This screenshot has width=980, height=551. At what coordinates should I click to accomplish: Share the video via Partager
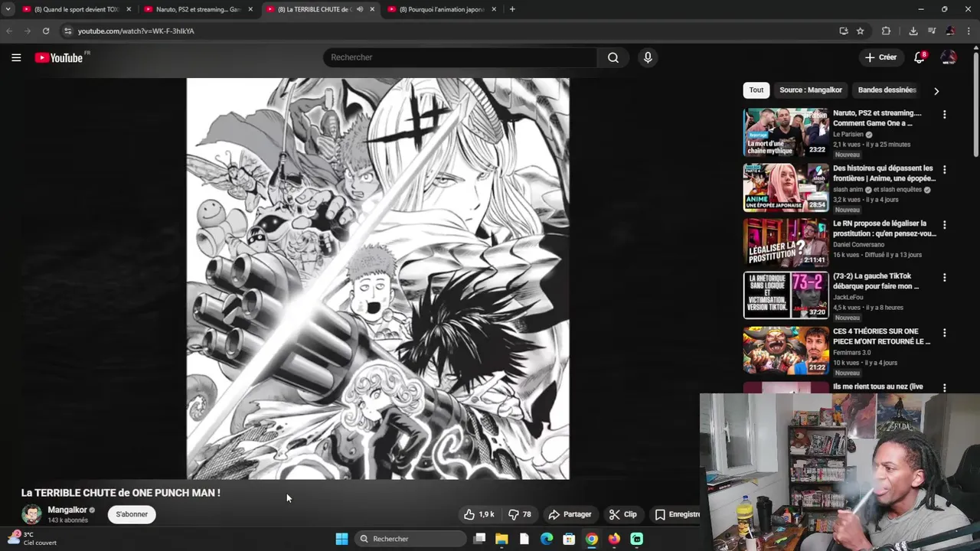[570, 514]
